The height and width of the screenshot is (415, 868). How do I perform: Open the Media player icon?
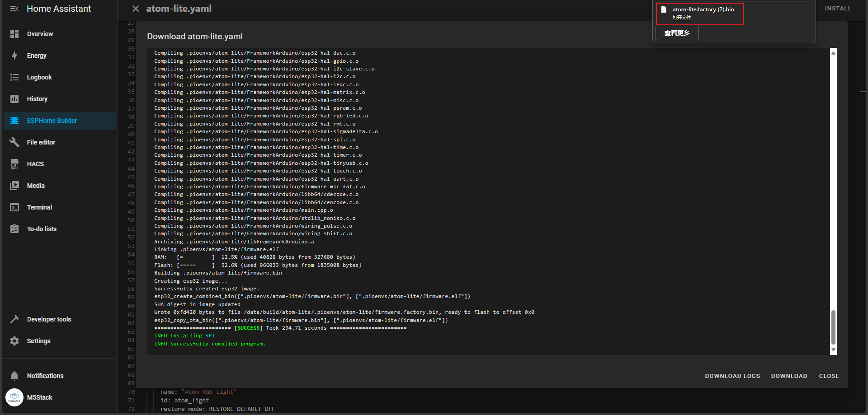(14, 186)
